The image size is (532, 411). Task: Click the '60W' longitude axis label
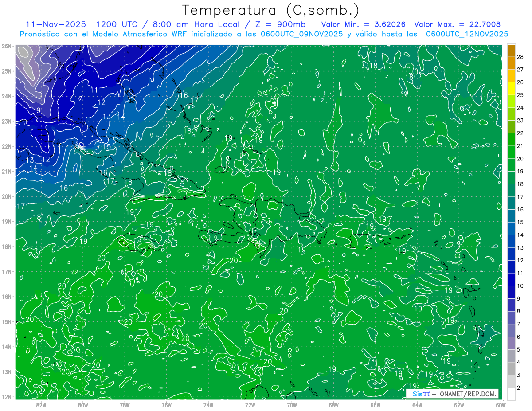(x=501, y=404)
